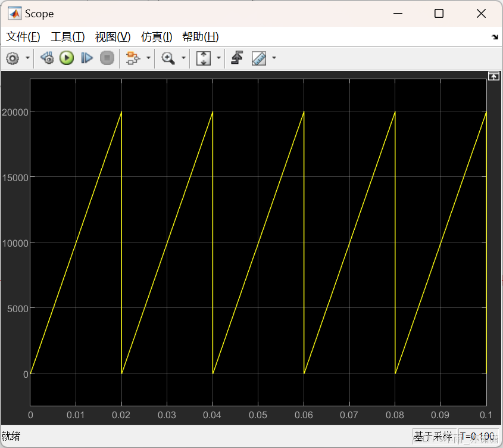Open the 仿真 menu
The image size is (503, 448).
coord(156,36)
